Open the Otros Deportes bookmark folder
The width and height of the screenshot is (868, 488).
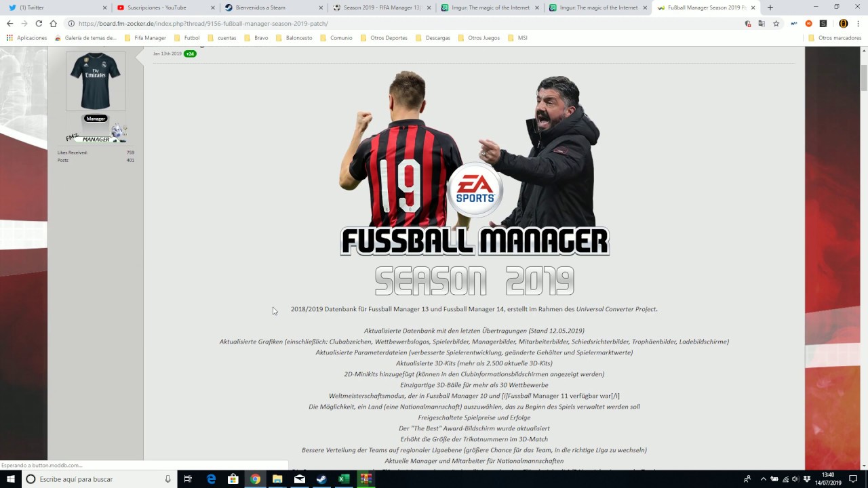coord(384,38)
